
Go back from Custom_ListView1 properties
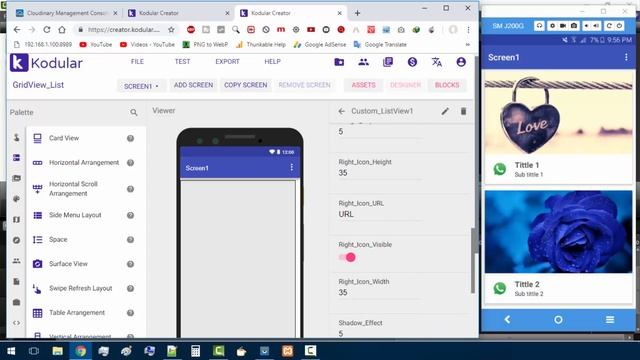pos(342,111)
